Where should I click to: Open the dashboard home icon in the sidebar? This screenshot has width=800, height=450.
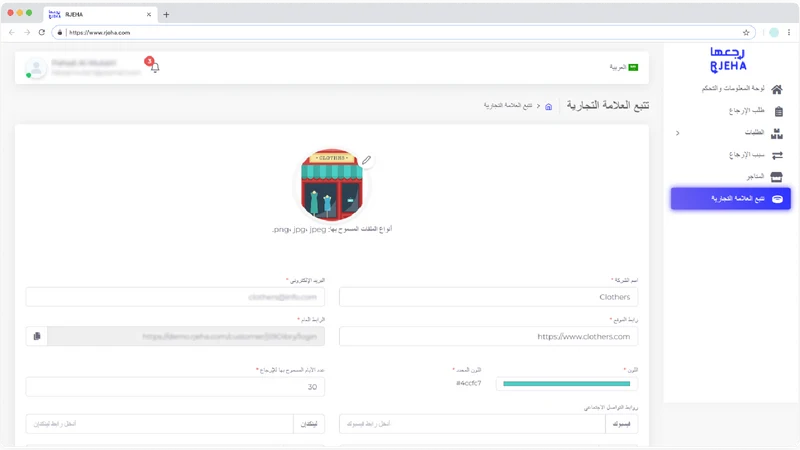(777, 90)
